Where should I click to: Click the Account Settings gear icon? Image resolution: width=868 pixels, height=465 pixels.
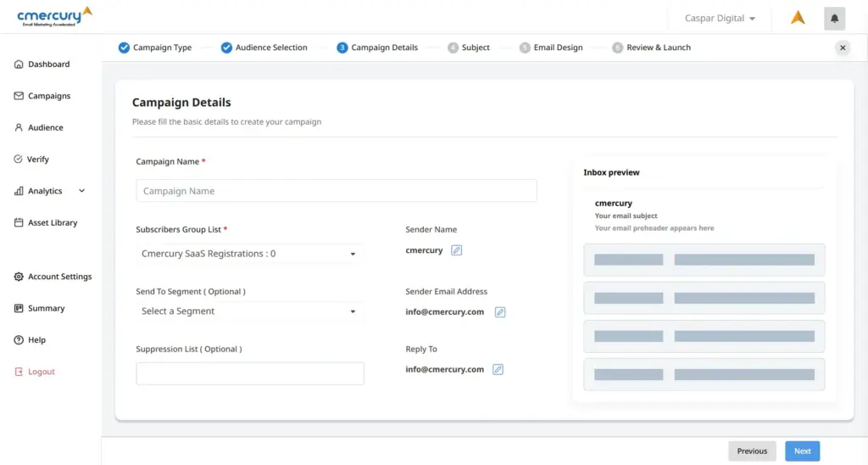click(19, 277)
